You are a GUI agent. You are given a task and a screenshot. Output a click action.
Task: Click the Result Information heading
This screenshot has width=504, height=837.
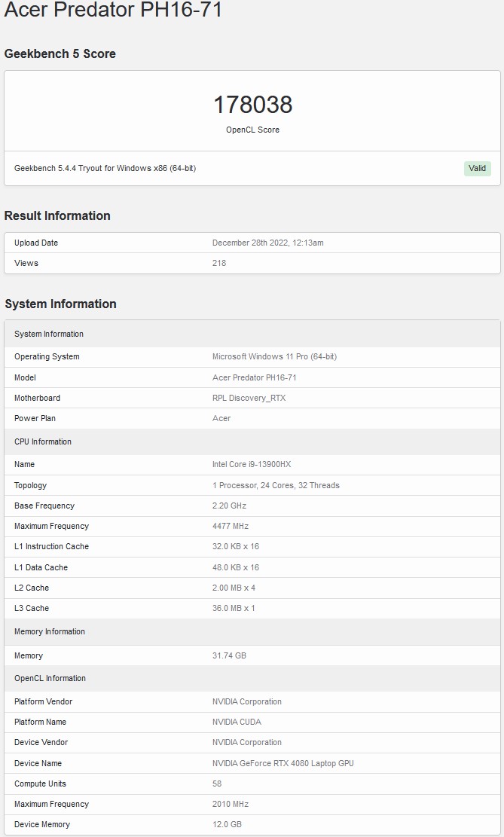tap(57, 215)
